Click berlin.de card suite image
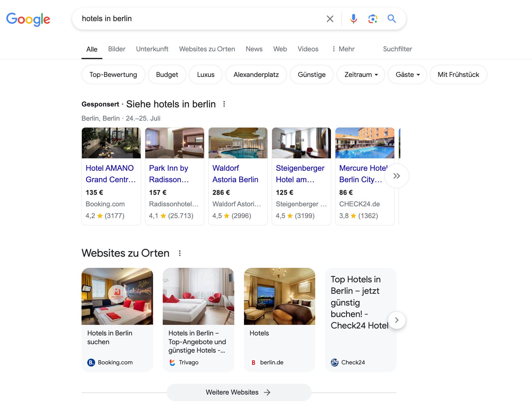Viewport: 532px width, 406px height. [280, 296]
